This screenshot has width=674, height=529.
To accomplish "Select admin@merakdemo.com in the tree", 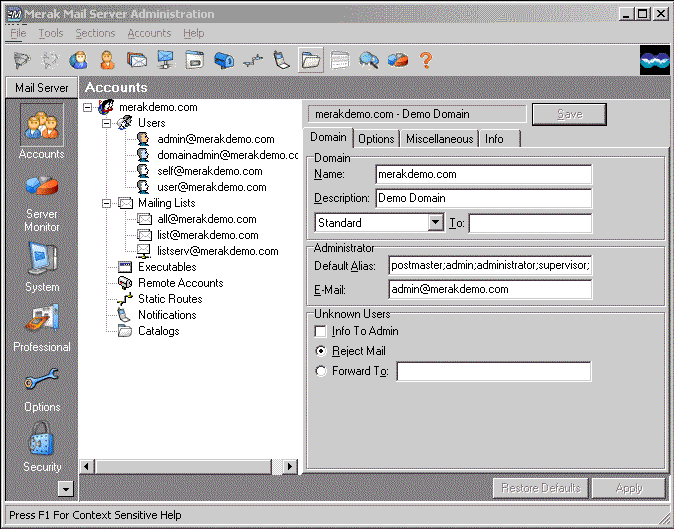I will coord(215,139).
